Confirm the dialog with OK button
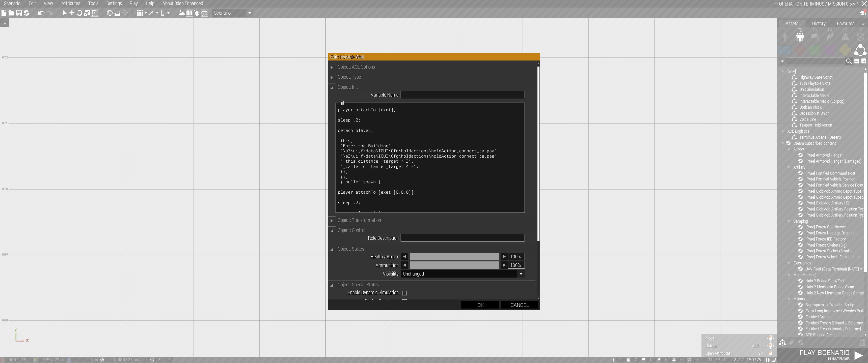 coord(480,305)
